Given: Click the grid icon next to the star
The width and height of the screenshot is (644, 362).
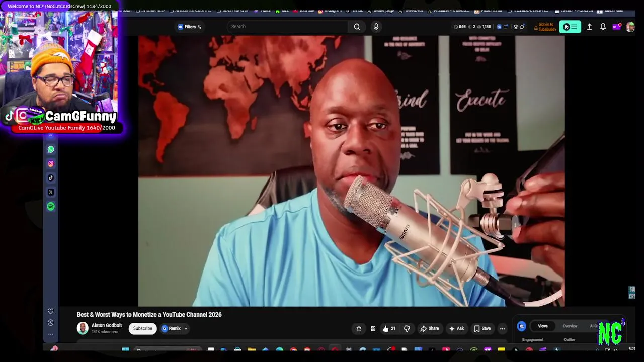Looking at the screenshot, I should tap(373, 329).
